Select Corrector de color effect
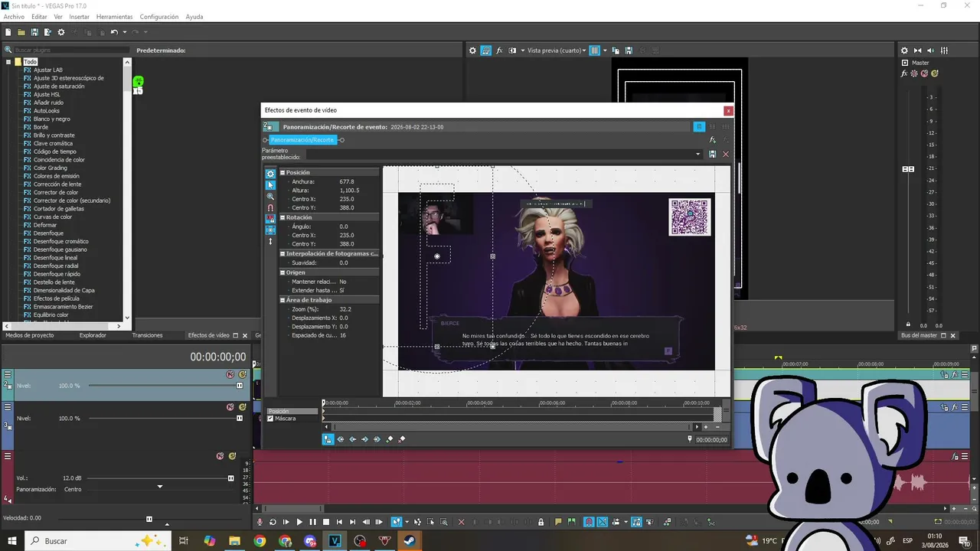 pyautogui.click(x=56, y=192)
